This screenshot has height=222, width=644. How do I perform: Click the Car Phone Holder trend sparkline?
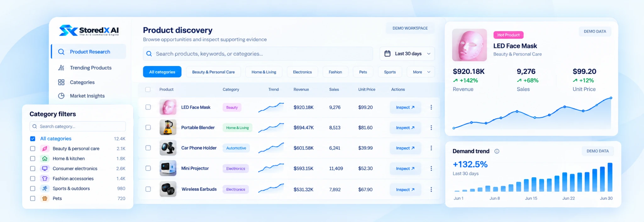pyautogui.click(x=271, y=148)
